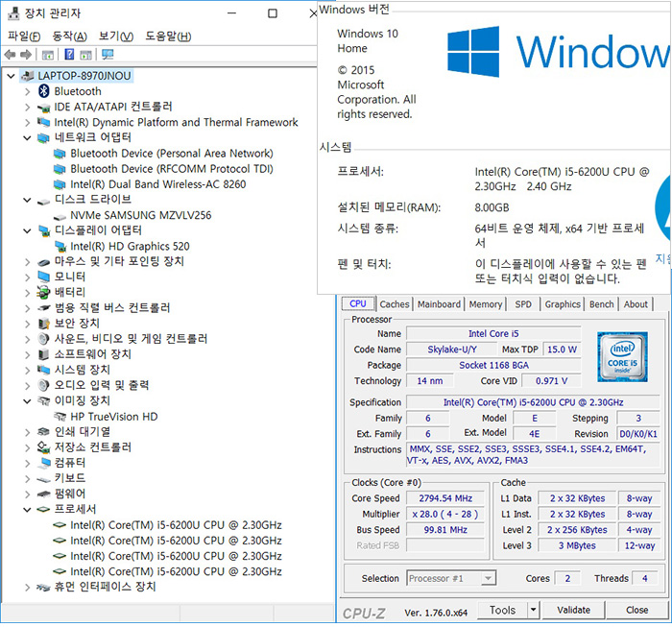This screenshot has height=627, width=672.
Task: Switch to the Graphics tab
Action: coord(563,304)
